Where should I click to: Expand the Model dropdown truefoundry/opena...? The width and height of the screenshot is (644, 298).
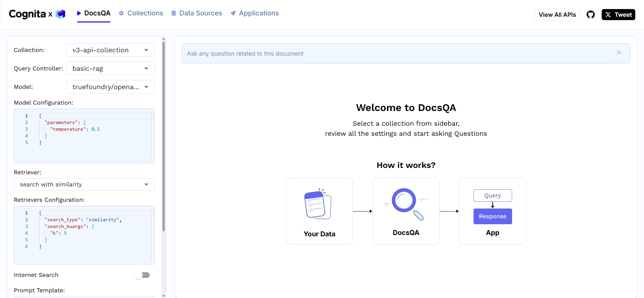tap(110, 87)
